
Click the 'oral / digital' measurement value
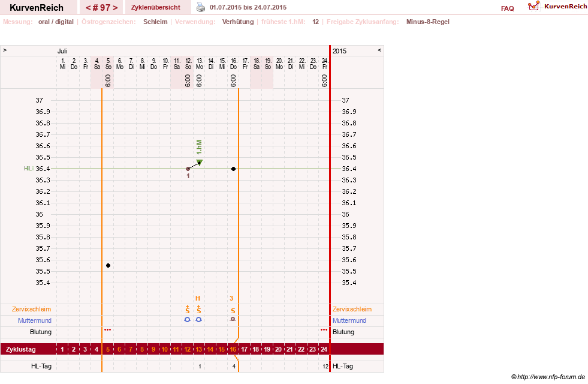pyautogui.click(x=56, y=22)
